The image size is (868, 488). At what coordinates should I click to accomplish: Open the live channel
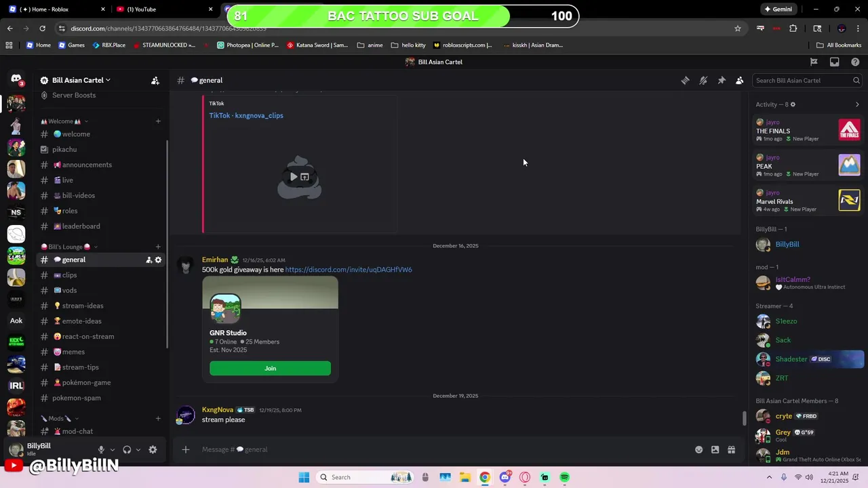click(x=100, y=180)
